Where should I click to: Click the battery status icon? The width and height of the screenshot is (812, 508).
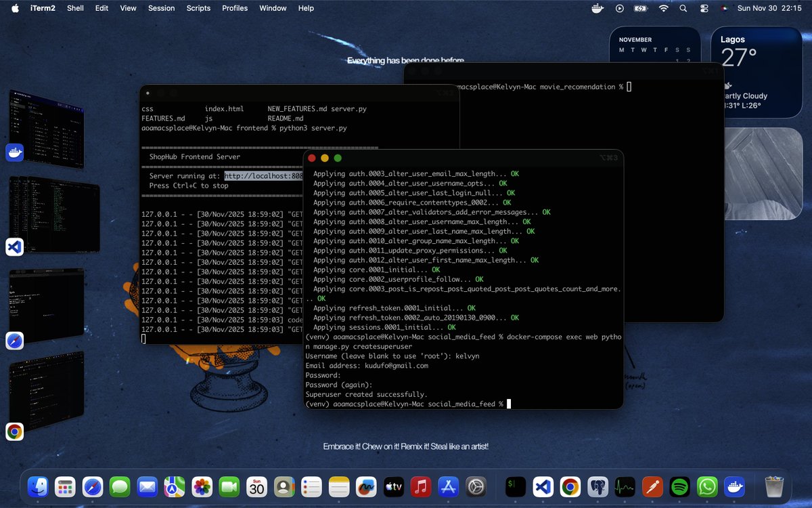tap(641, 8)
